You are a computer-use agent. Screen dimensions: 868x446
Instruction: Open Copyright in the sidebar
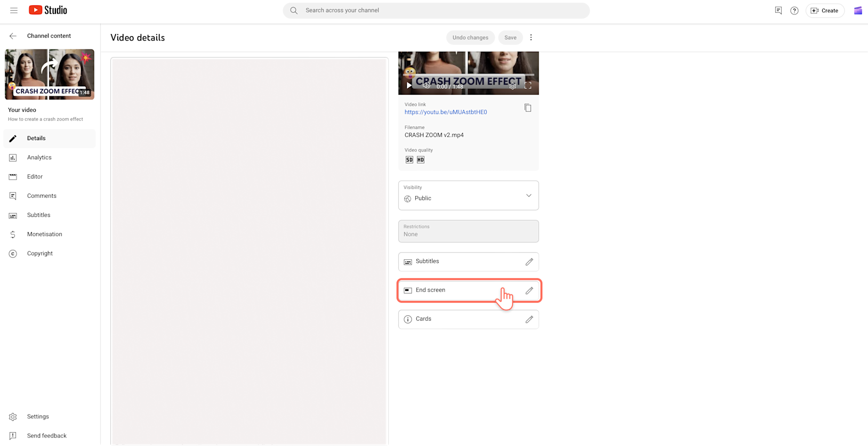pos(50,254)
